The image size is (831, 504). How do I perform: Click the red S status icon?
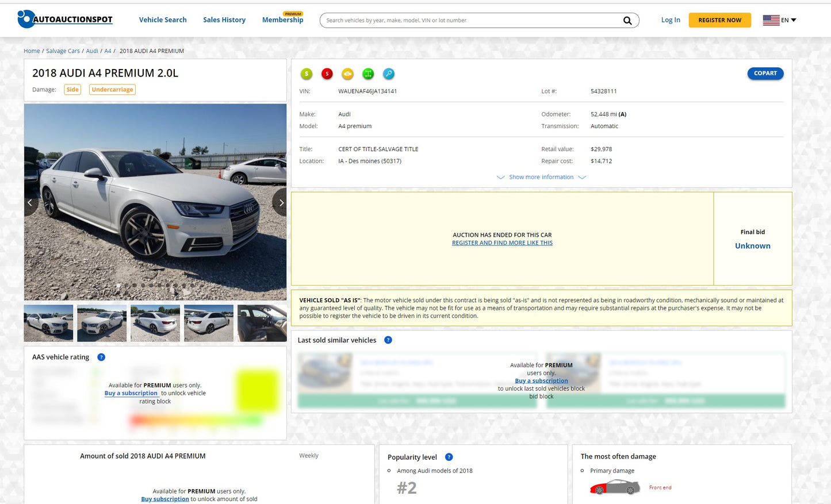pos(327,74)
